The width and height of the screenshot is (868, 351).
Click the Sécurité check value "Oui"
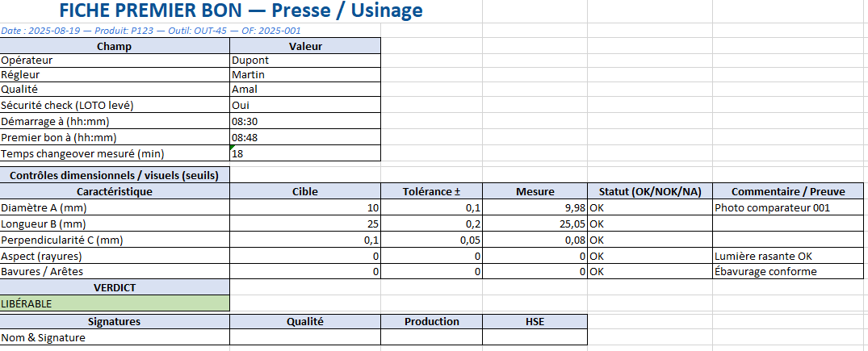(x=305, y=105)
